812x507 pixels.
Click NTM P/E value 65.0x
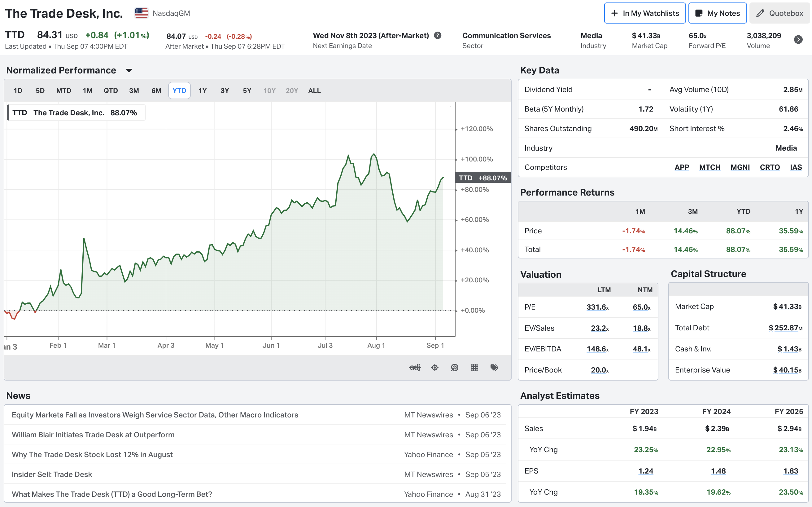(641, 307)
